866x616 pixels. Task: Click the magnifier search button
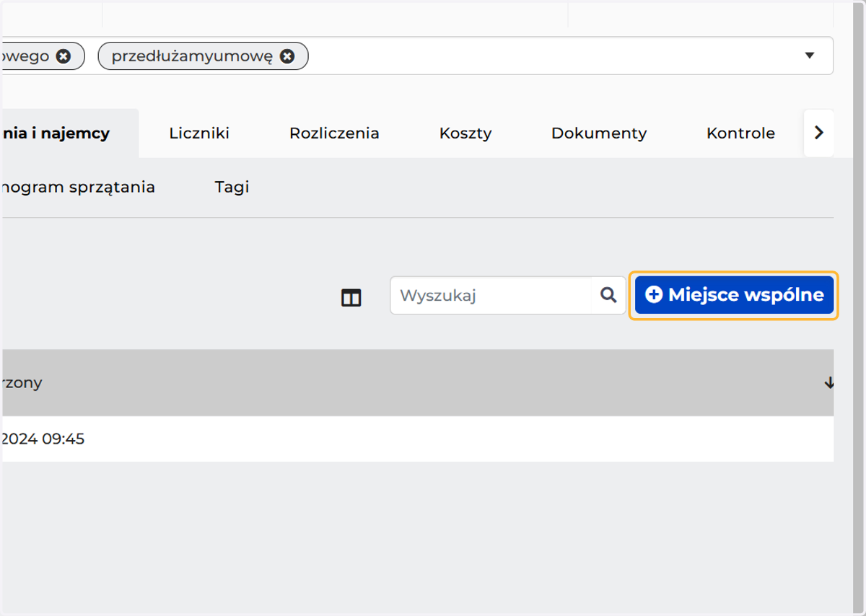coord(608,295)
